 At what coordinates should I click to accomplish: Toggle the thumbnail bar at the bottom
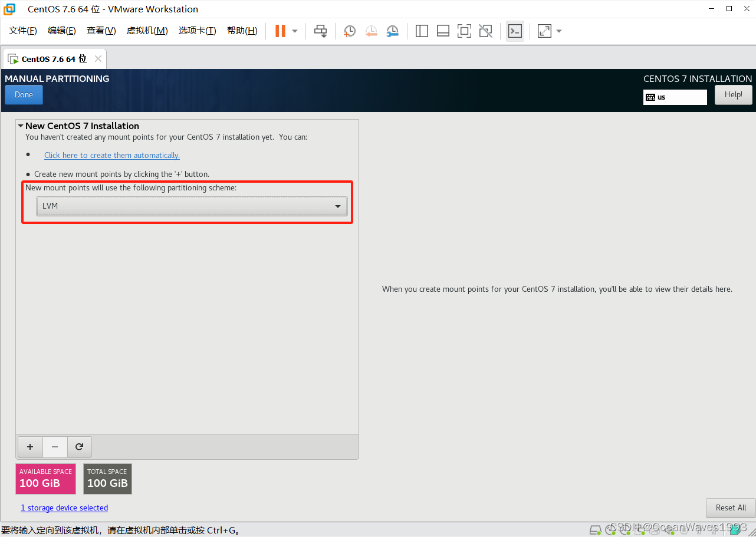coord(443,31)
